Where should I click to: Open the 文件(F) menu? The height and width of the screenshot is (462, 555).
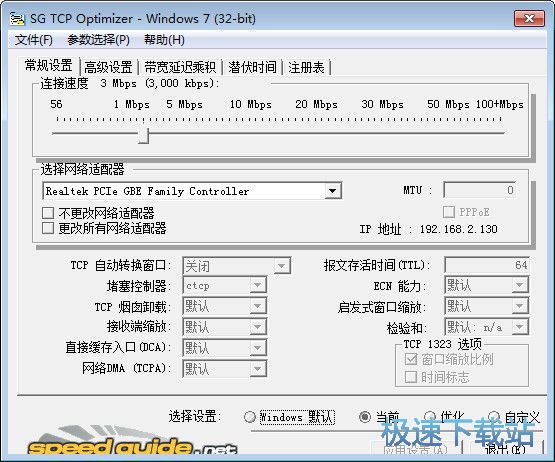(x=34, y=40)
